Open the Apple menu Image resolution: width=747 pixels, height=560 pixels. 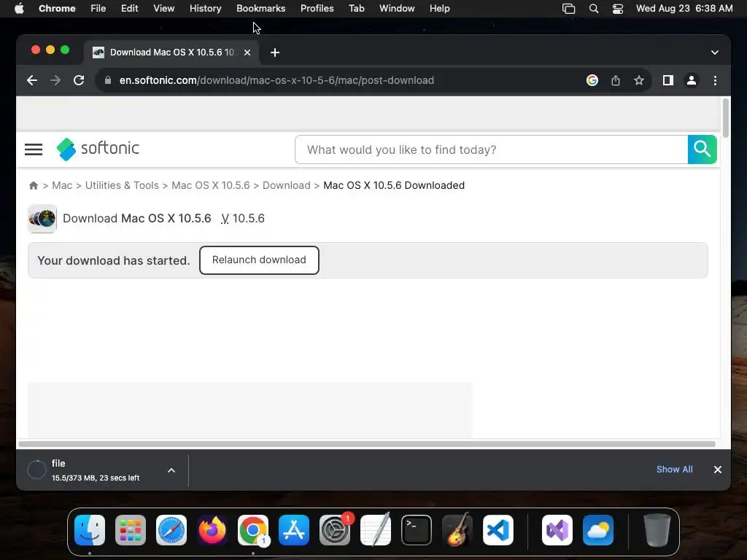pyautogui.click(x=19, y=9)
